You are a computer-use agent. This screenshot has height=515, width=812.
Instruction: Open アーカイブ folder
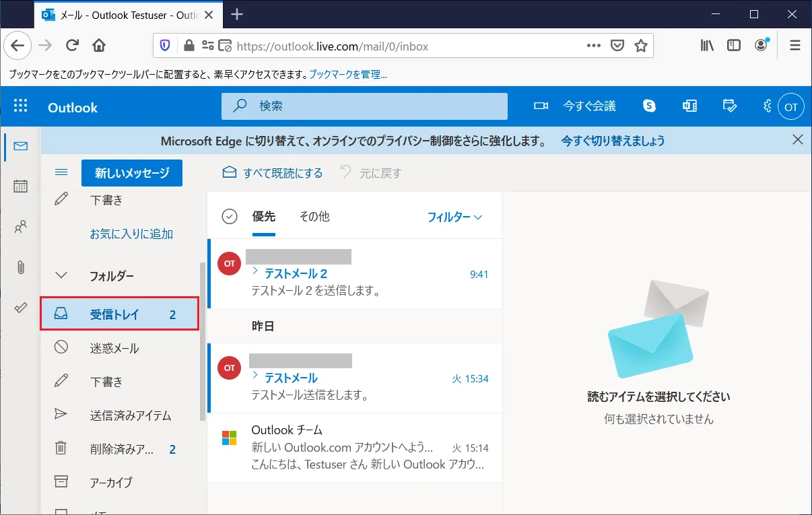point(120,483)
